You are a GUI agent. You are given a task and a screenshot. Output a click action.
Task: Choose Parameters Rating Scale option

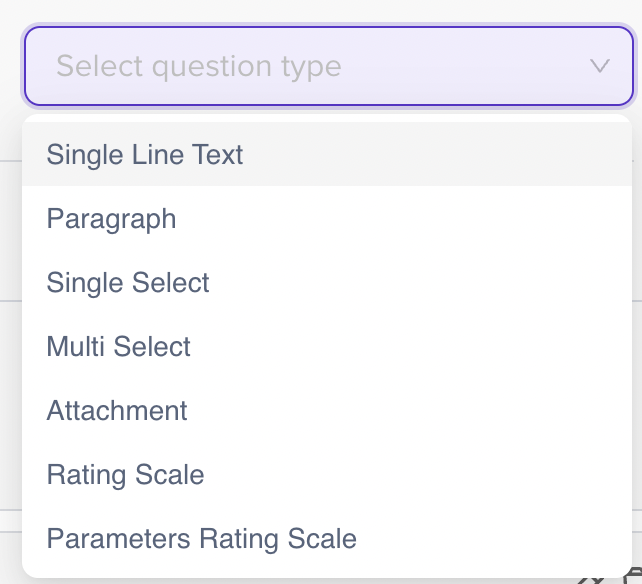pyautogui.click(x=201, y=539)
